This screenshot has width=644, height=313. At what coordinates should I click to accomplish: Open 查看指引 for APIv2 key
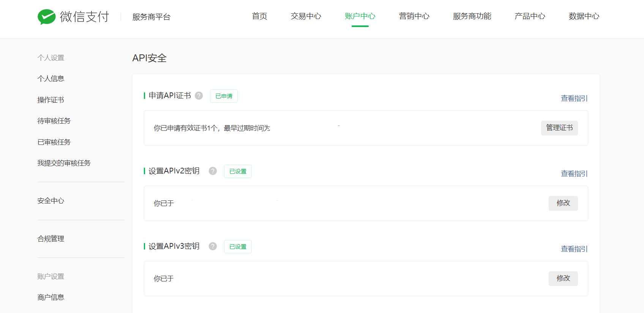tap(574, 174)
